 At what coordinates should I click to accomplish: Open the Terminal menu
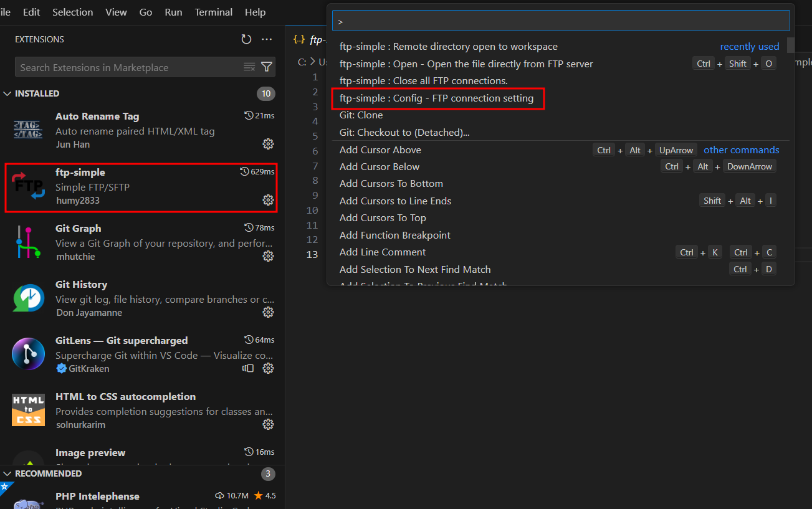pyautogui.click(x=214, y=12)
